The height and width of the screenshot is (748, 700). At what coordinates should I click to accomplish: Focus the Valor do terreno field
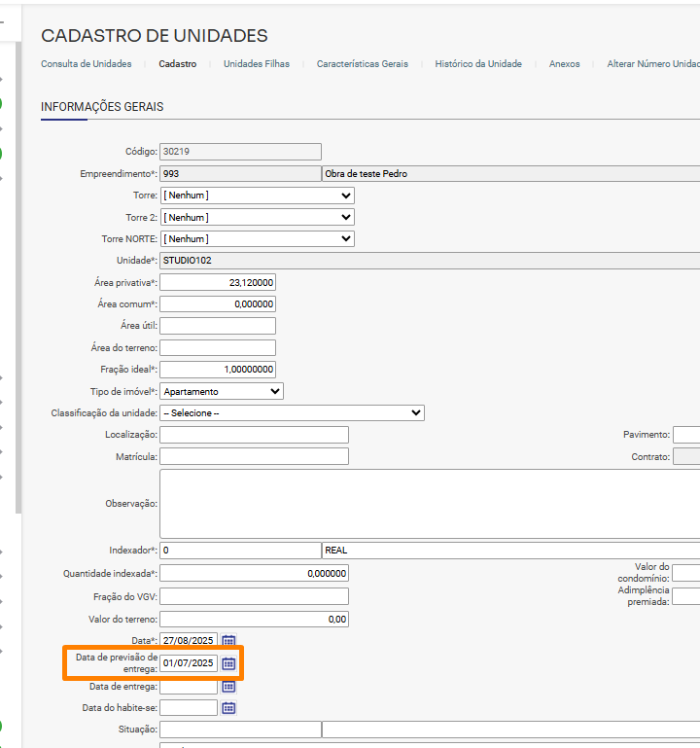pos(254,620)
